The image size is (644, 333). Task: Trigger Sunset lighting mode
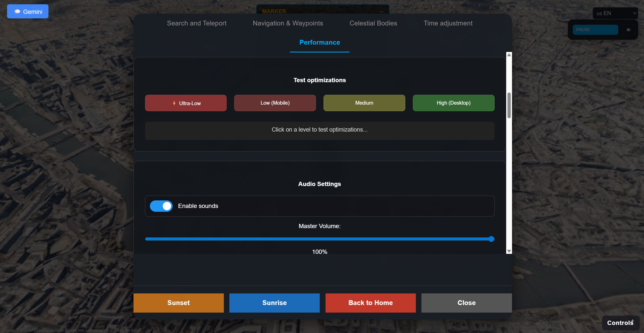[x=178, y=303]
